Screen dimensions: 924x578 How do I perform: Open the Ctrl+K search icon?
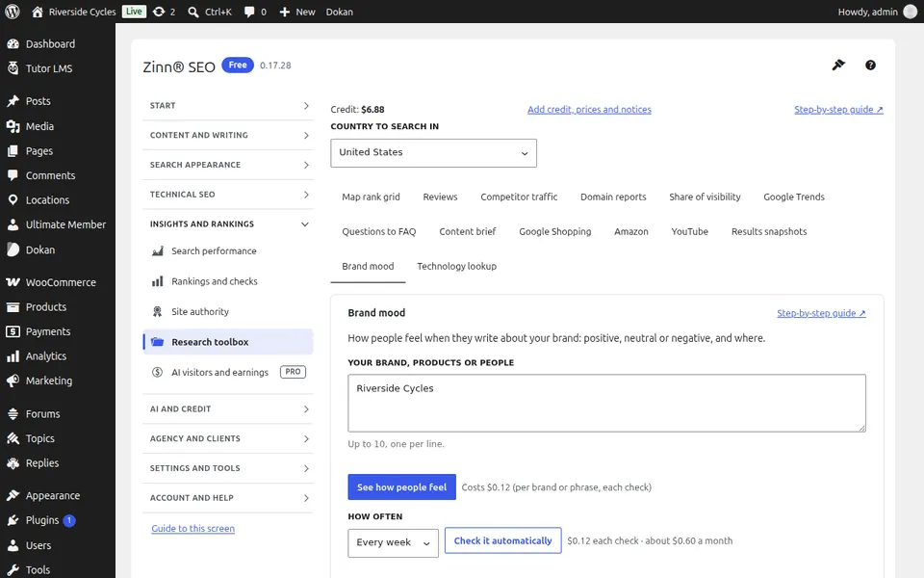(193, 12)
